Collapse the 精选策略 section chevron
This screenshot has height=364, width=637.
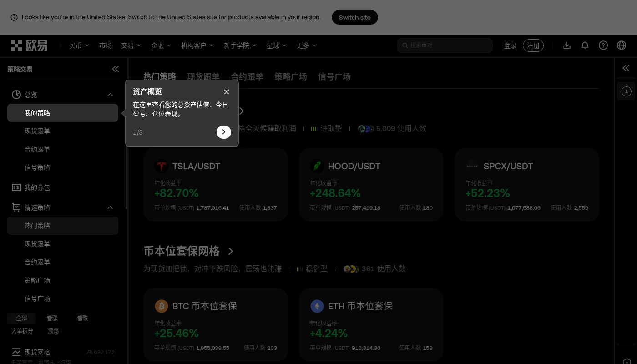110,207
